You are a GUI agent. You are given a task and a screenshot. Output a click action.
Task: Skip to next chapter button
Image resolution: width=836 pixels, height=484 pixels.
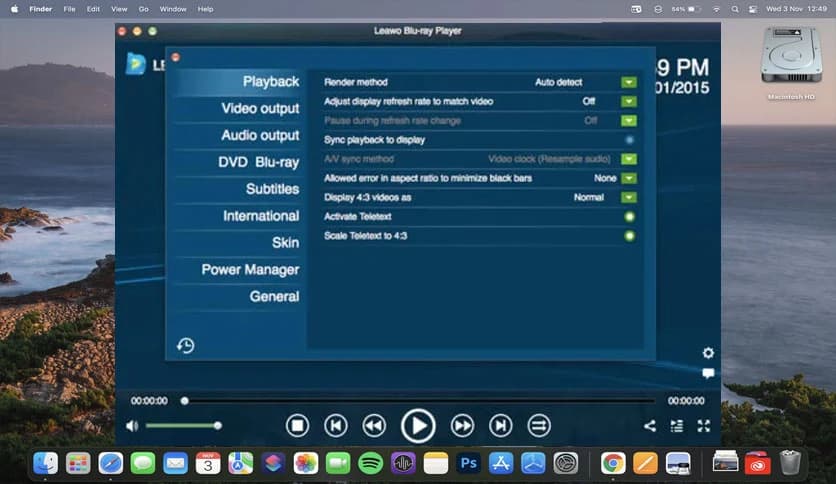[501, 425]
